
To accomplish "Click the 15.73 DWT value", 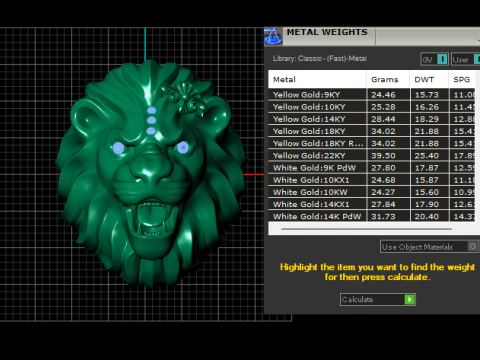I will 427,95.
